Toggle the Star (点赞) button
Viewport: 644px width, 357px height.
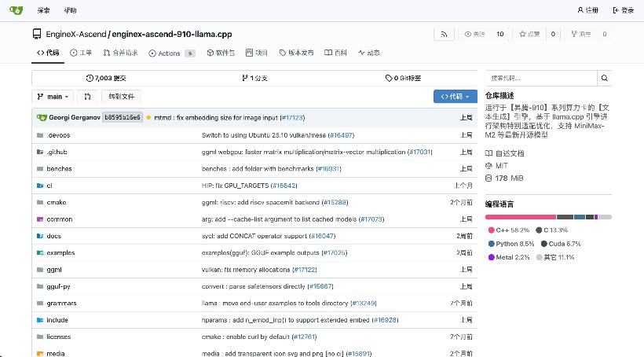[529, 35]
